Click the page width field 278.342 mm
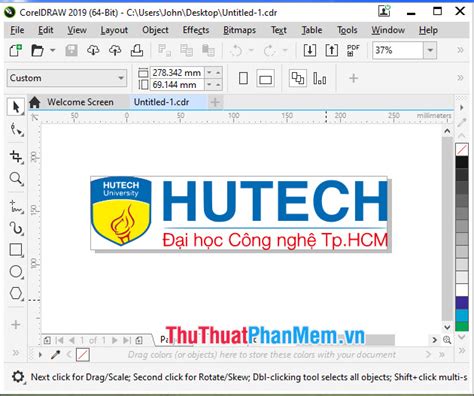The height and width of the screenshot is (396, 474). pos(177,72)
